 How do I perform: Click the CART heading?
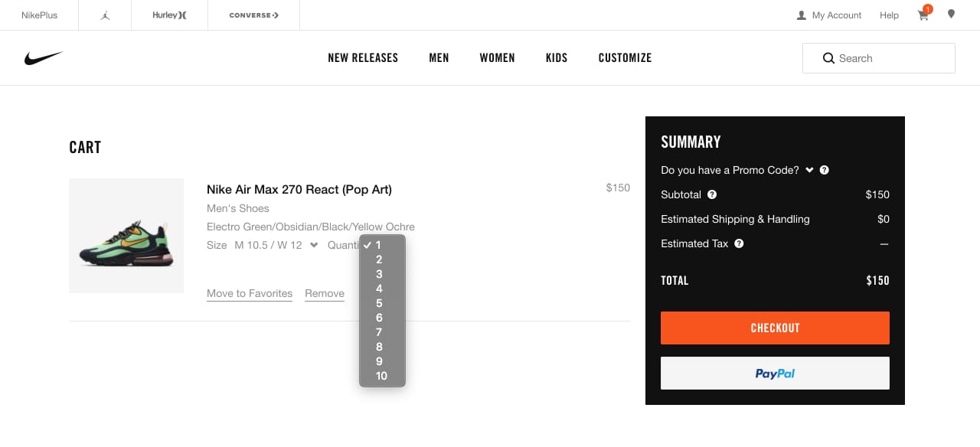click(x=85, y=148)
